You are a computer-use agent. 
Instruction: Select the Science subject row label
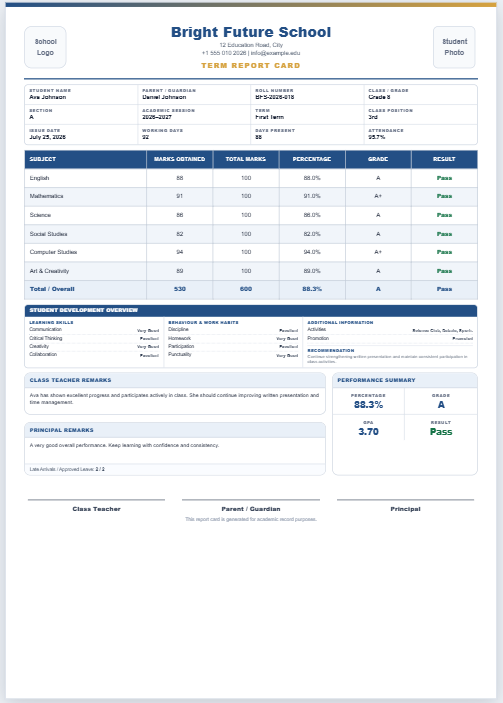[40, 215]
